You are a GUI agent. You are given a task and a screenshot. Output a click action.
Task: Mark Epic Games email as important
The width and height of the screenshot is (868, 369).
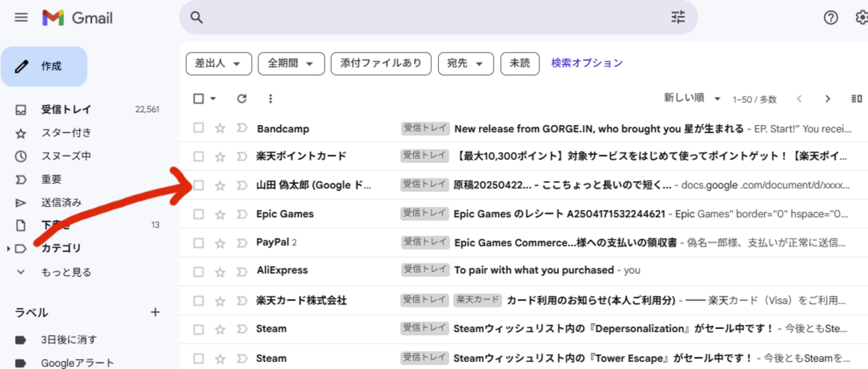pos(242,214)
